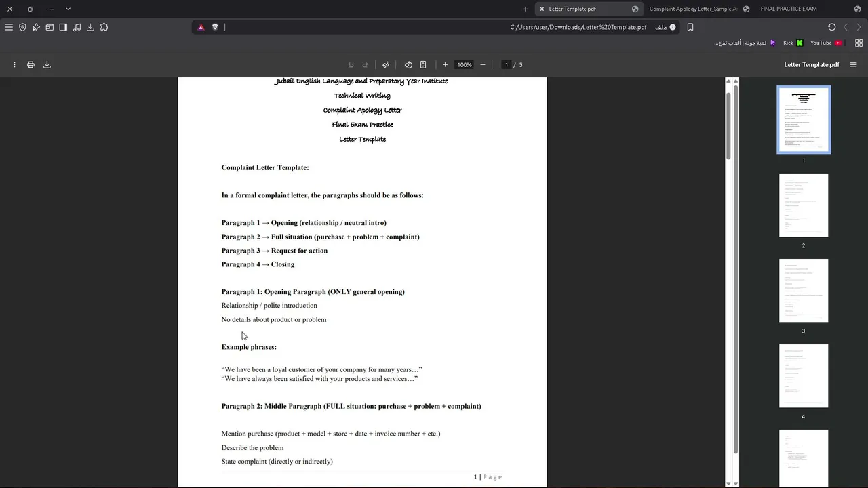
Task: Open PDF viewer more actions menu
Action: tap(14, 64)
